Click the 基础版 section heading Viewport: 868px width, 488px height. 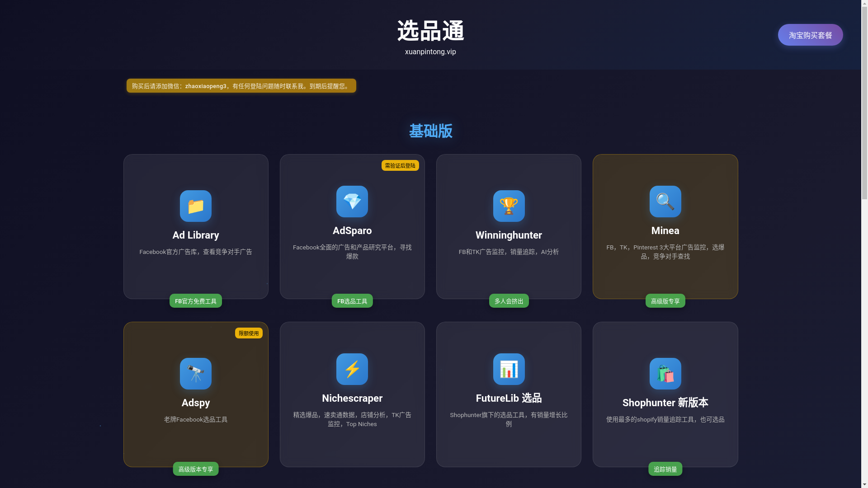point(430,131)
